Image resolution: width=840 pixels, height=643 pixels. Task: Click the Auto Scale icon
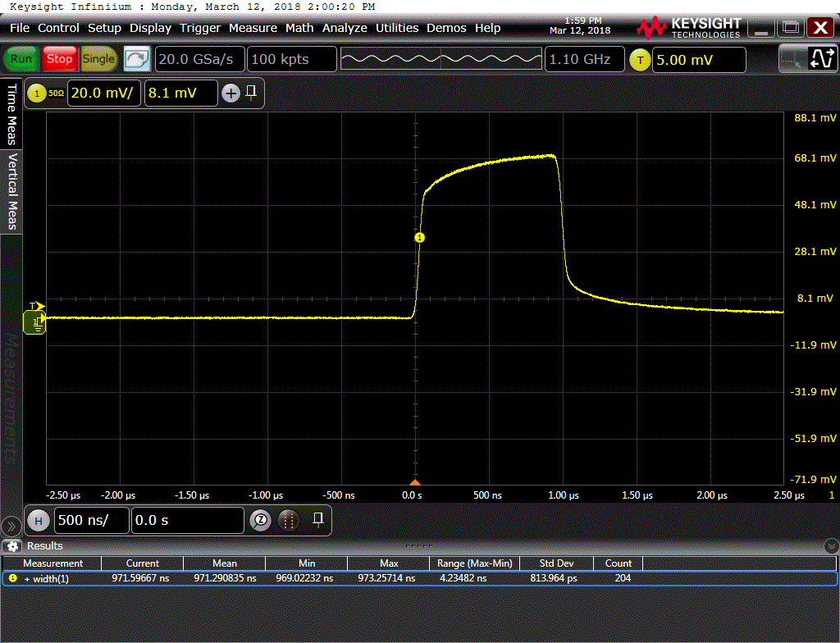click(x=137, y=59)
